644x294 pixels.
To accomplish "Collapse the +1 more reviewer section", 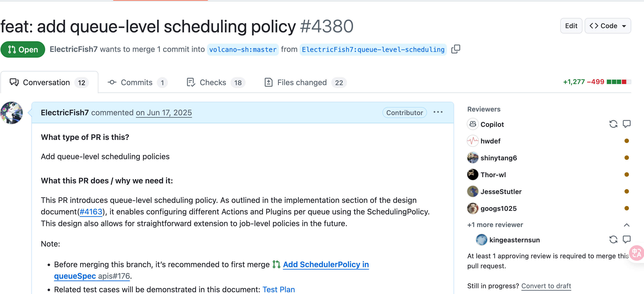I will coord(627,225).
